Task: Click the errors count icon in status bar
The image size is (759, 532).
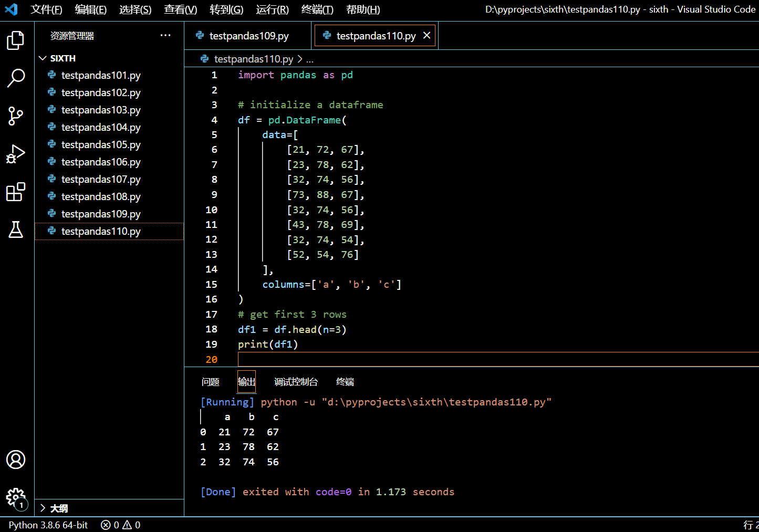Action: 106,525
